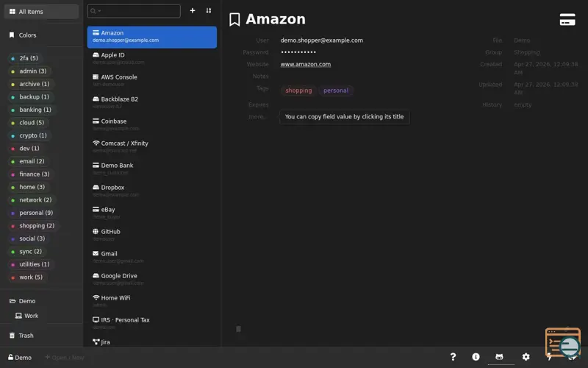
Task: Click the bookmark color icon beside the Amazon title
Action: pos(234,20)
